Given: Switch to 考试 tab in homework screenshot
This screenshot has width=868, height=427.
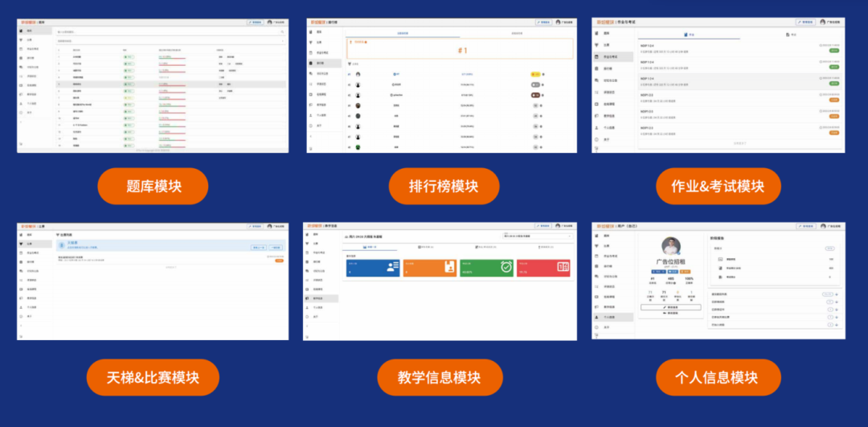Looking at the screenshot, I should 792,35.
